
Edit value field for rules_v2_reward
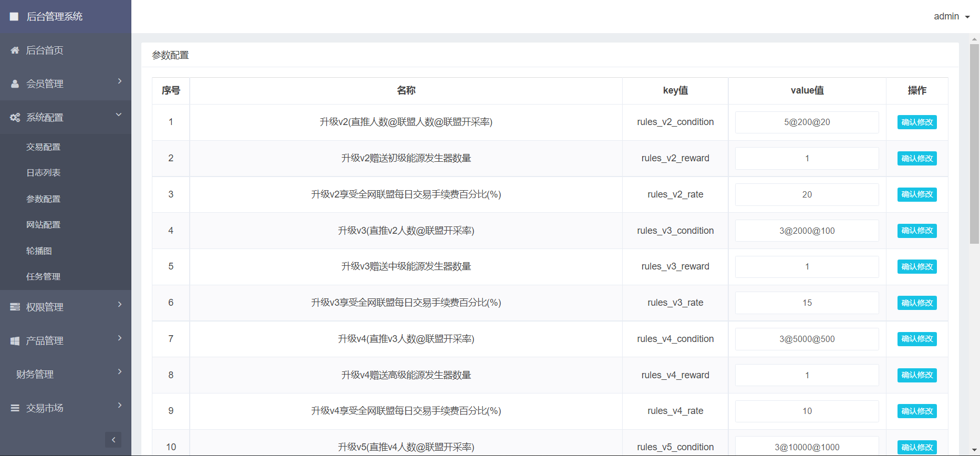coord(807,159)
